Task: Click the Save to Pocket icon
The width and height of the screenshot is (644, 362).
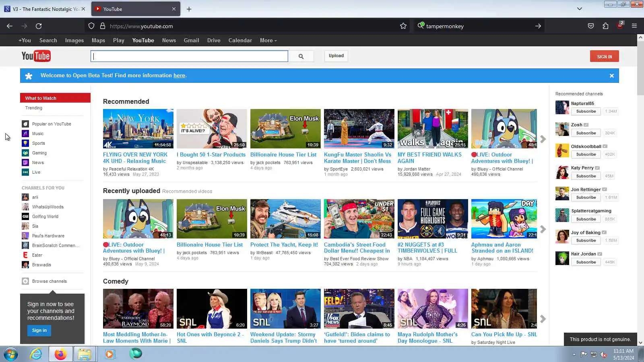Action: click(591, 26)
